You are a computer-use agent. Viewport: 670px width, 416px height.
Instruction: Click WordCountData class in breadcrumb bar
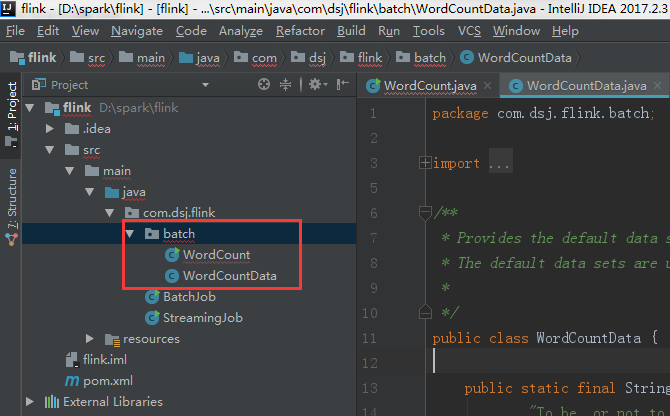pyautogui.click(x=516, y=57)
